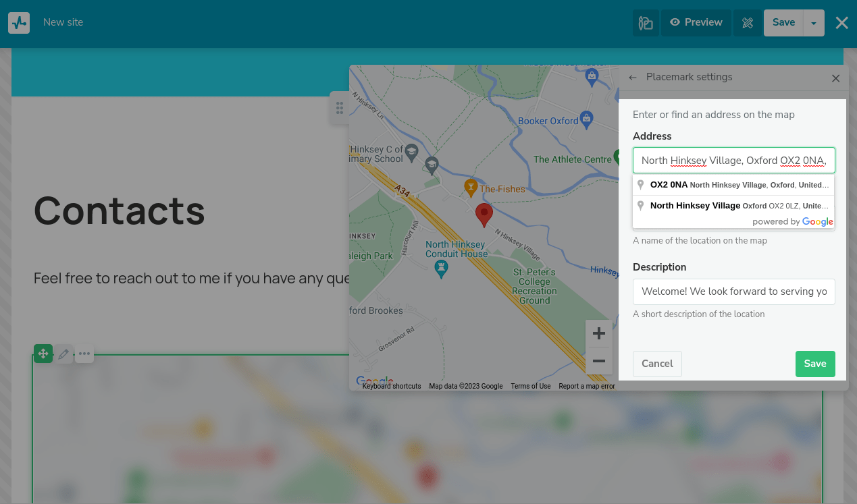Open the pages/templates icon in top bar
857x504 pixels.
tap(646, 23)
